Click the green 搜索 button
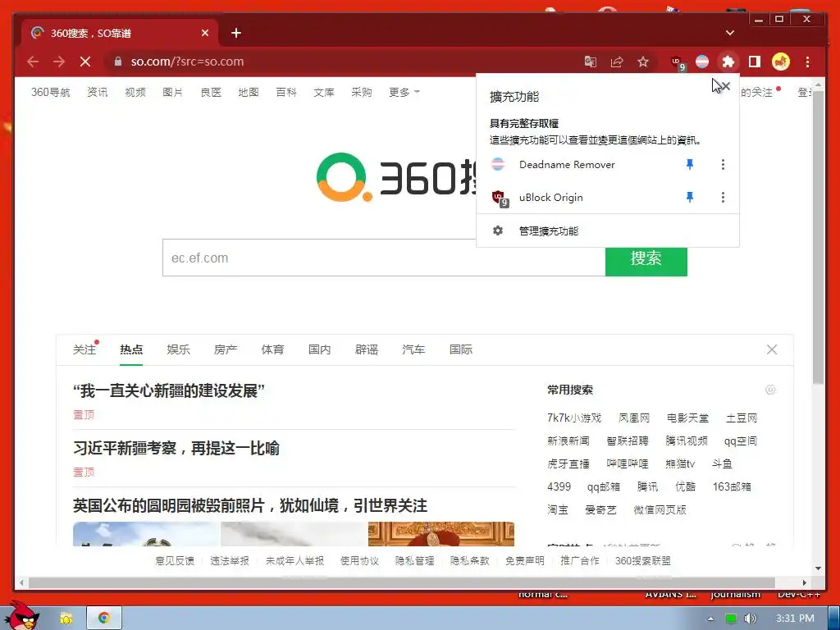Image resolution: width=840 pixels, height=630 pixels. click(646, 261)
